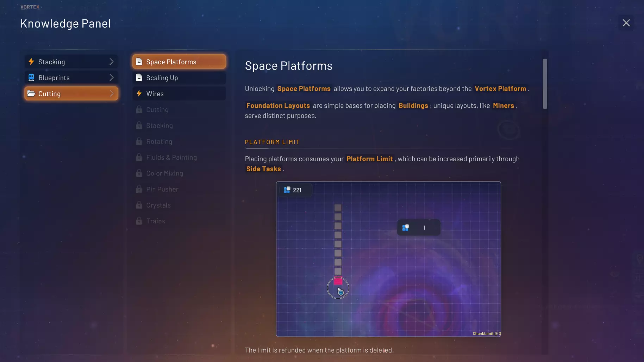Screen dimensions: 644x362
Task: Click the Knowledge Panel heading
Action: (65, 24)
